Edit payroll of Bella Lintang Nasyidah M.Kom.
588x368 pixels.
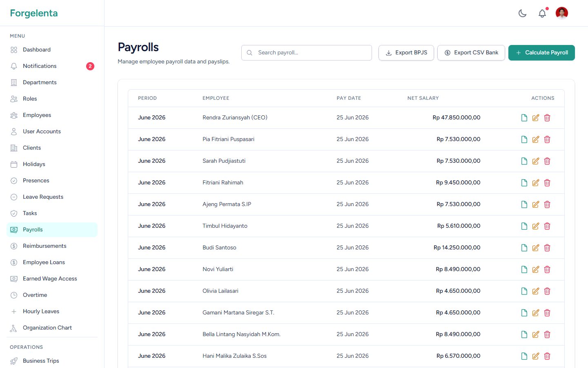pos(536,334)
